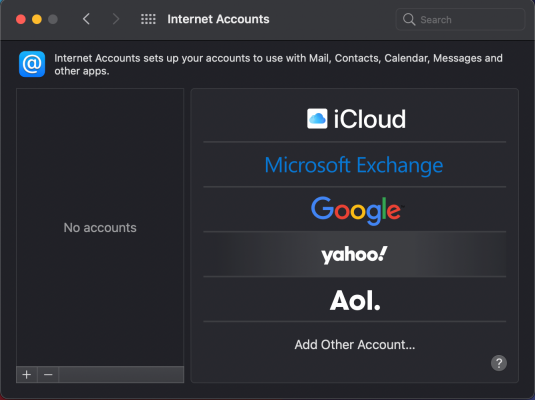The height and width of the screenshot is (400, 535).
Task: Add an iCloud account
Action: click(x=355, y=119)
